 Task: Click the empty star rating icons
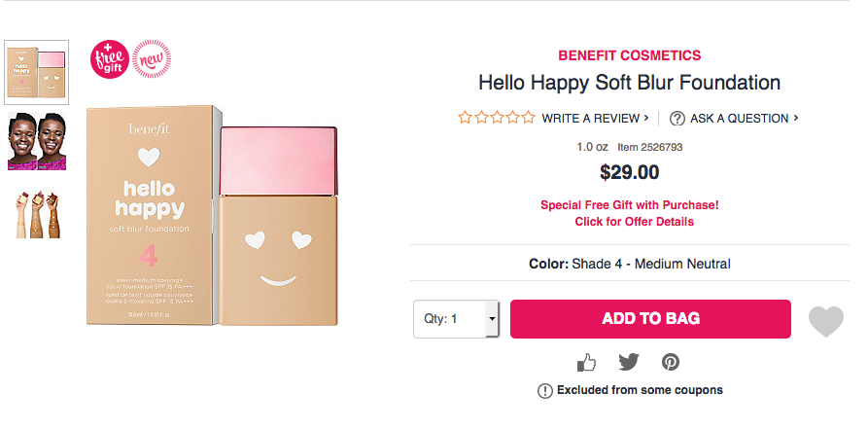497,118
